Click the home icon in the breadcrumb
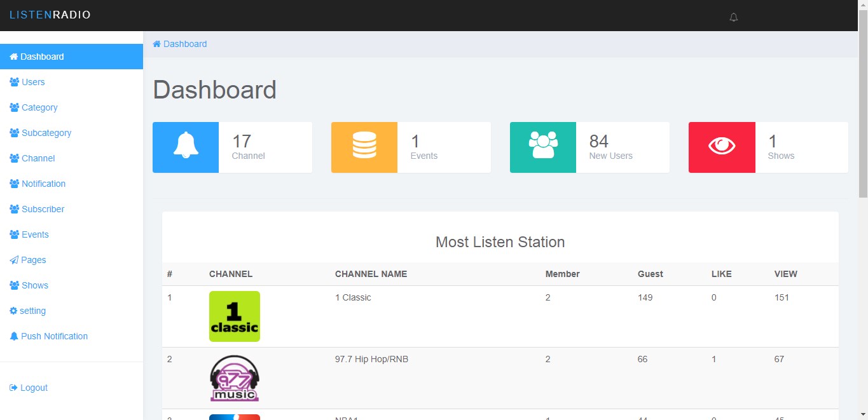This screenshot has height=420, width=868. [x=156, y=43]
